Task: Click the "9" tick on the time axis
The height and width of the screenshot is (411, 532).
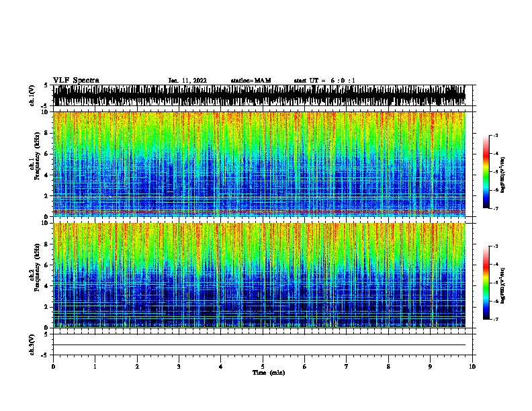Action: [x=430, y=367]
